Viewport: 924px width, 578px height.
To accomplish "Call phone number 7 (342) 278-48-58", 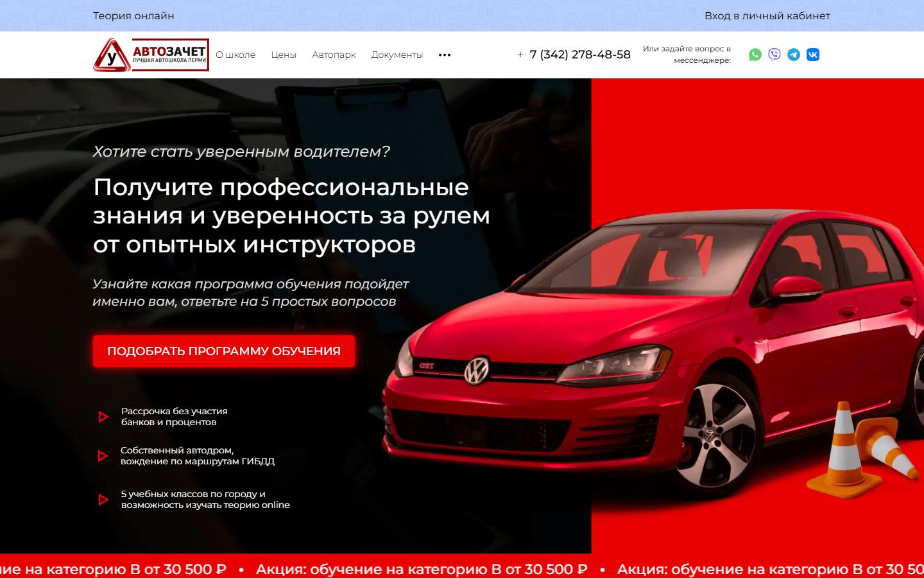I will coord(580,55).
